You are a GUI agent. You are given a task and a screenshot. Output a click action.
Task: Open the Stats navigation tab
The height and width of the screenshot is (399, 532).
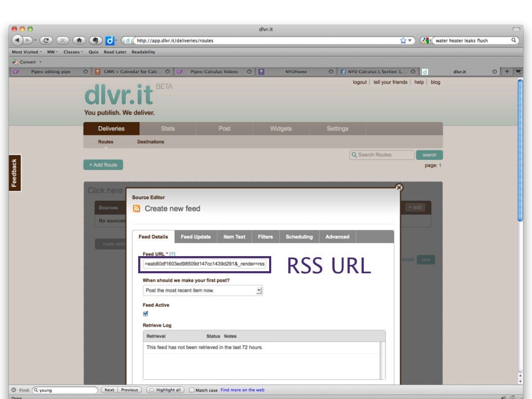click(x=168, y=129)
